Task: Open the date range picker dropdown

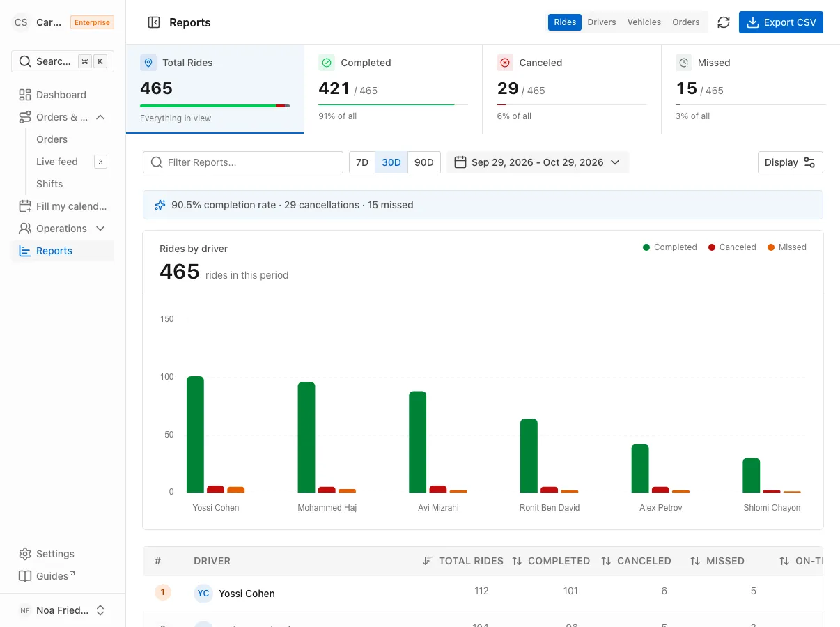Action: point(538,162)
